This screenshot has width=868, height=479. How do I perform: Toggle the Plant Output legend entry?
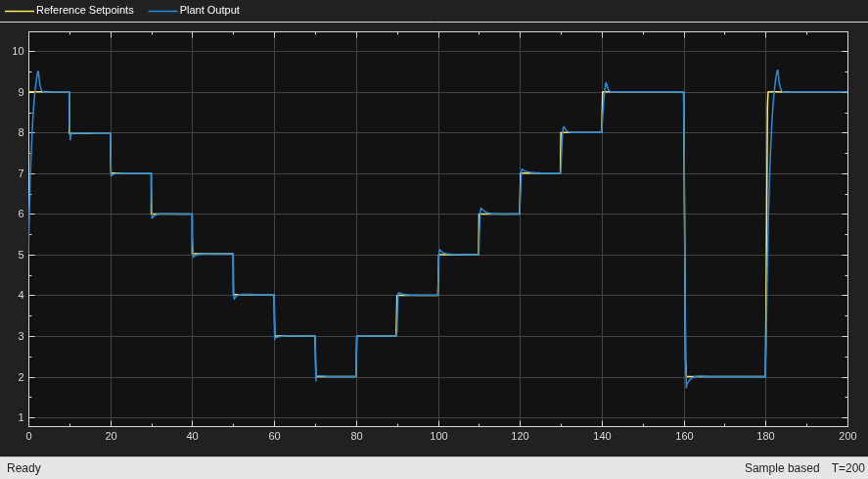click(195, 10)
